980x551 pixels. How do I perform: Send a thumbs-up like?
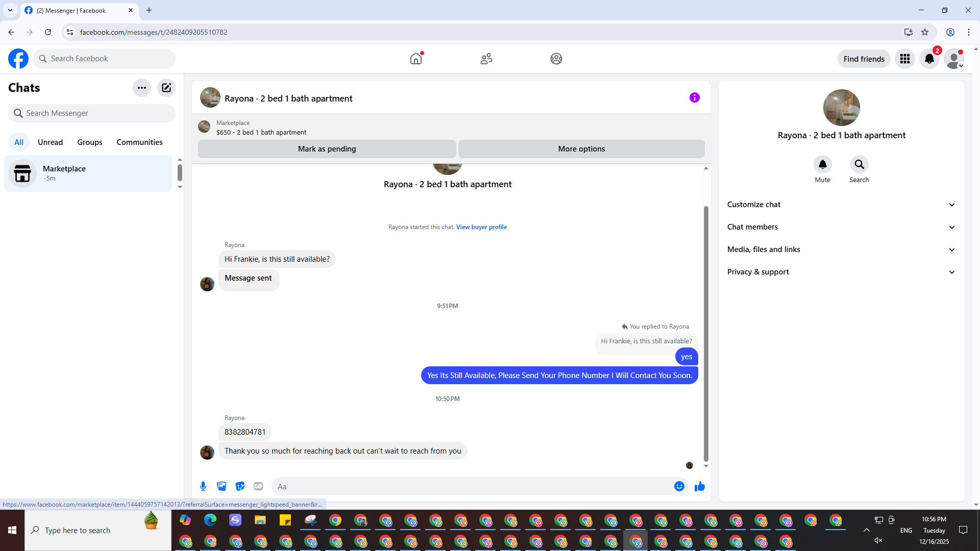pyautogui.click(x=700, y=486)
